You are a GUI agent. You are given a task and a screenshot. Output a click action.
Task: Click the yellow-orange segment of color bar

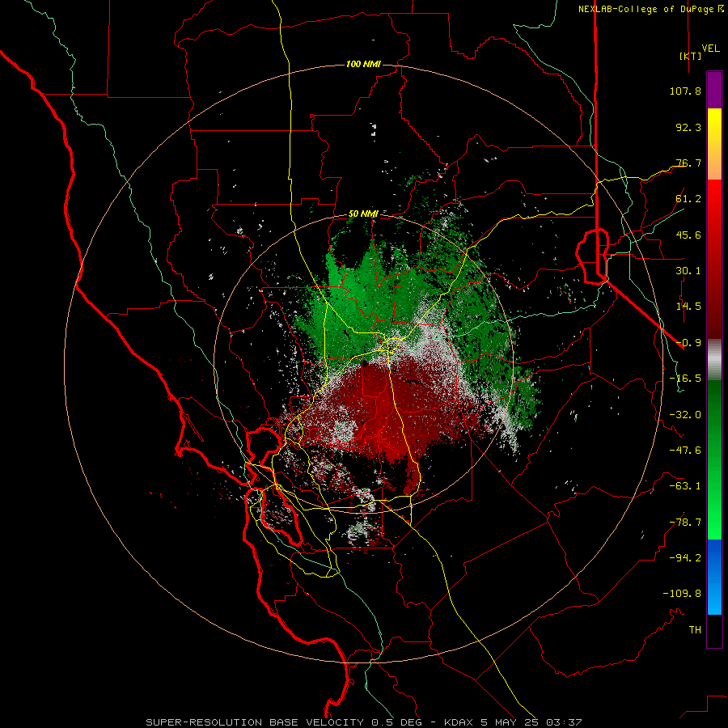pos(714,144)
